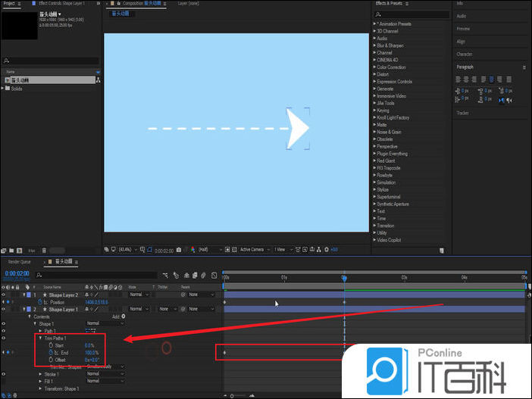Click the Offset property stopwatch icon
This screenshot has height=399, width=532.
point(50,359)
